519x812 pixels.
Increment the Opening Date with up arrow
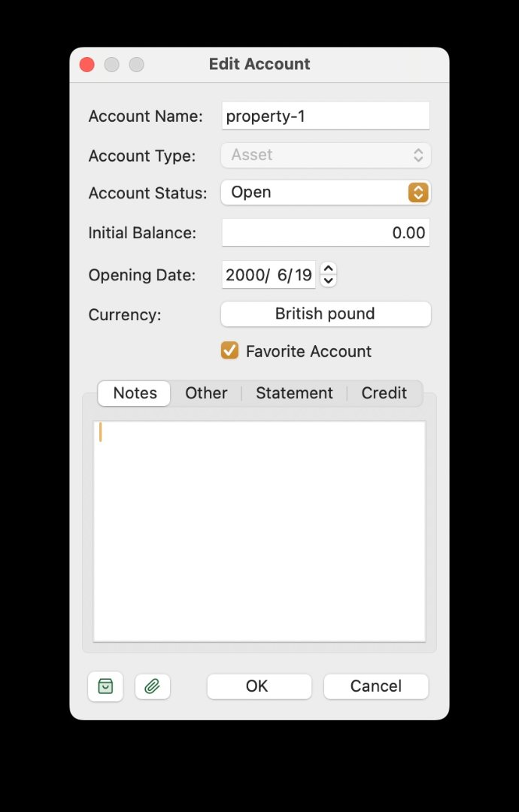(x=328, y=269)
